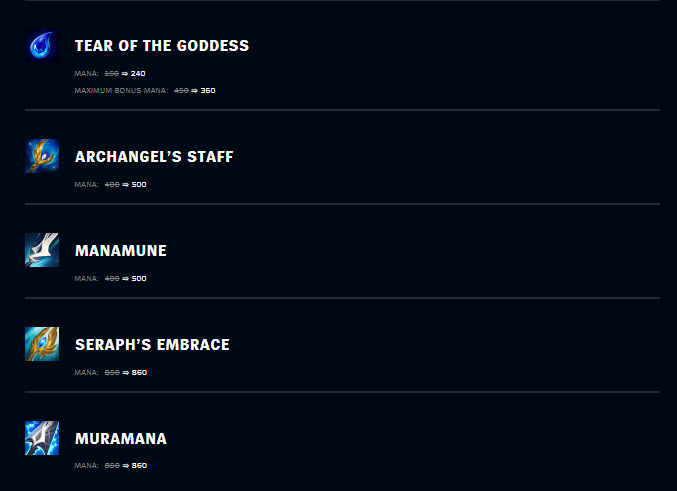Screen dimensions: 677x491
Task: Click Tear of the Goddess mana value 240
Action: (138, 73)
